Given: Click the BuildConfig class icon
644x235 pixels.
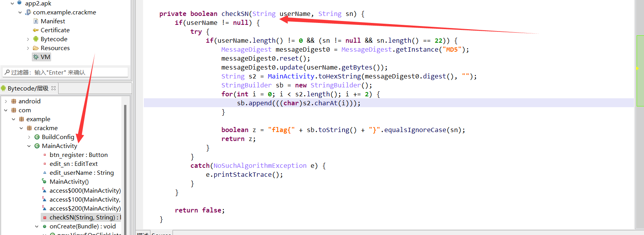Looking at the screenshot, I should pos(37,137).
